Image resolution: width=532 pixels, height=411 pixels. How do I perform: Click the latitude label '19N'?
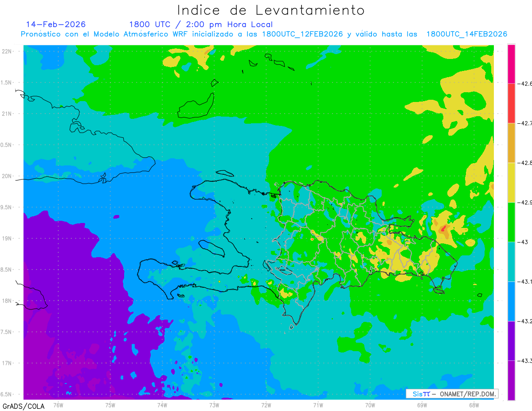click(8, 239)
